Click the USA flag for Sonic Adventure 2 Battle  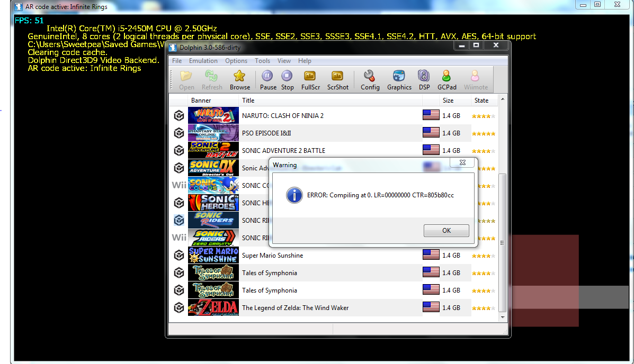tap(431, 150)
